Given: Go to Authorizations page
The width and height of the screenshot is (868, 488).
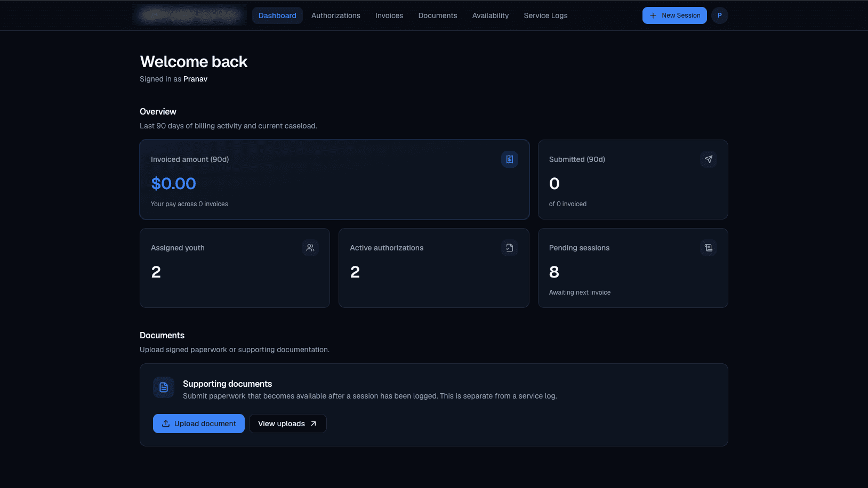Looking at the screenshot, I should (336, 15).
